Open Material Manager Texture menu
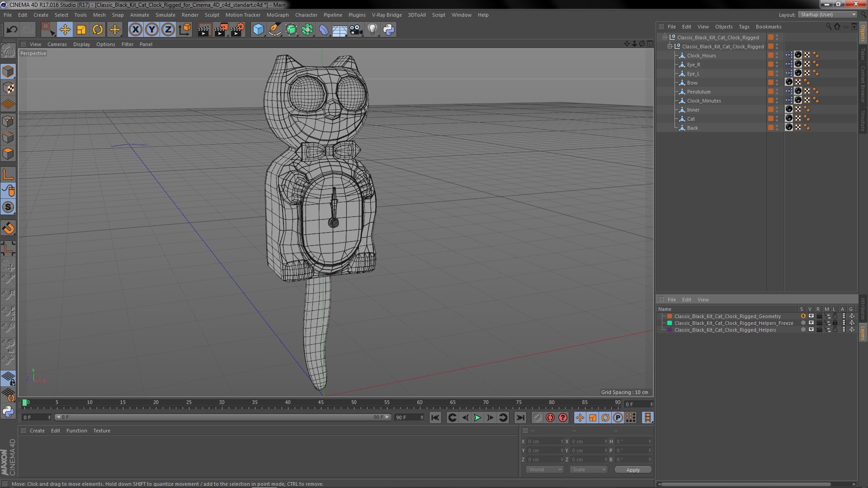The width and height of the screenshot is (868, 488). pos(102,431)
